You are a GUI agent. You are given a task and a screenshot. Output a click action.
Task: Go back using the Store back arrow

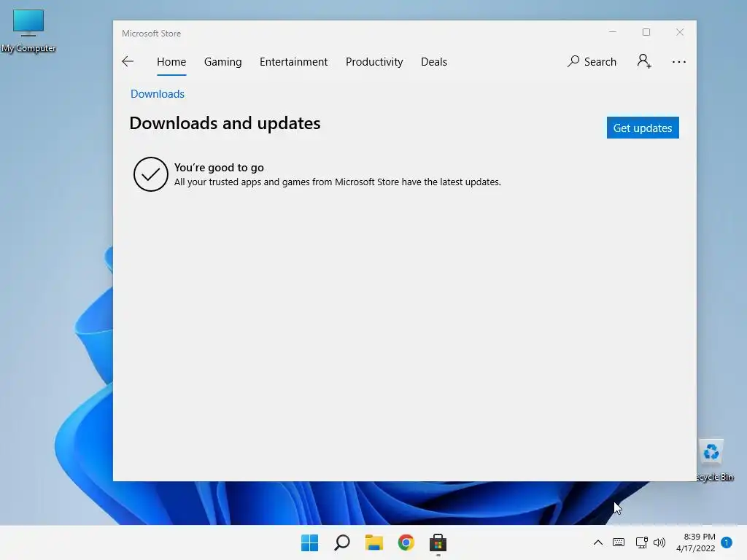(x=128, y=61)
